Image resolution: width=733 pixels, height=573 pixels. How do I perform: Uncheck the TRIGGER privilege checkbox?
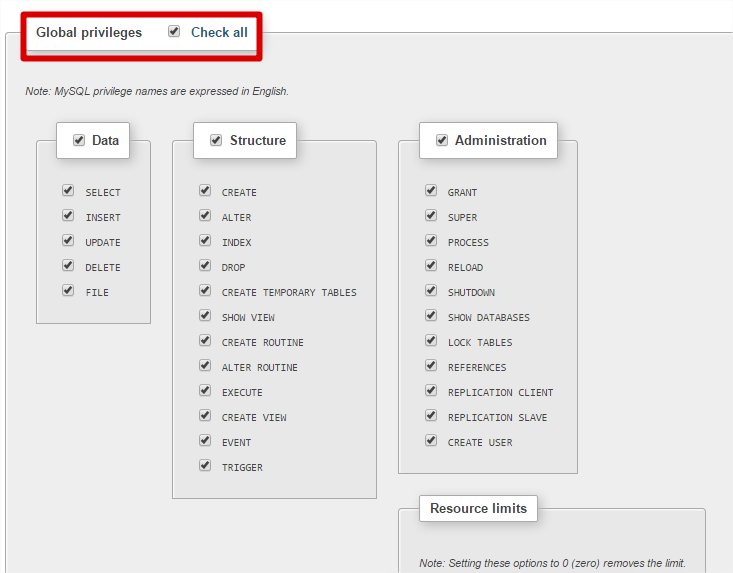[205, 465]
